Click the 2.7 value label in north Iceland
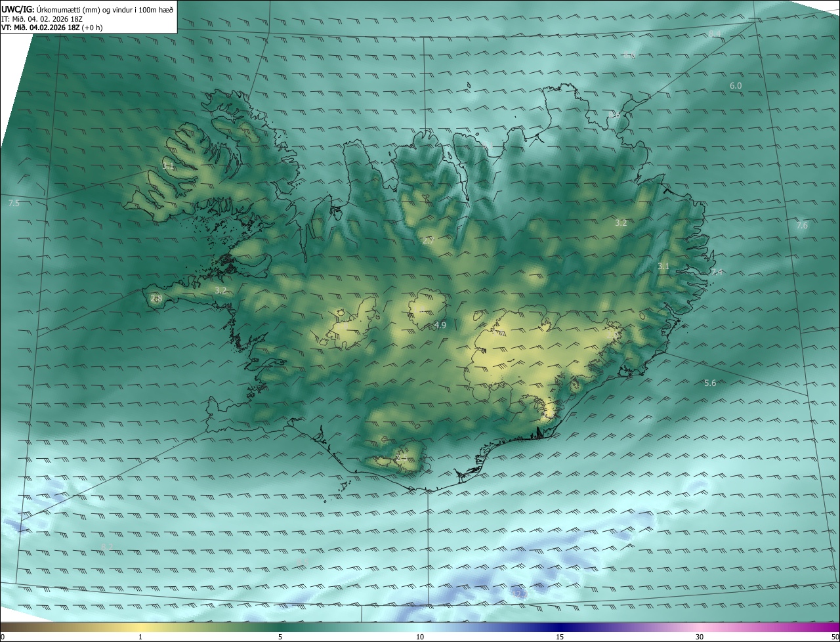The image size is (840, 642). coord(429,242)
